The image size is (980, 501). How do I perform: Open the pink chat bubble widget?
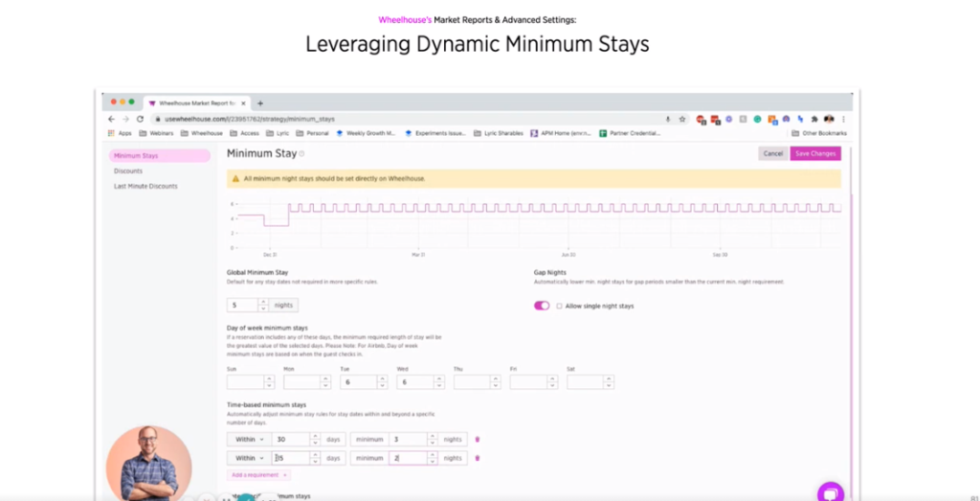click(x=830, y=492)
